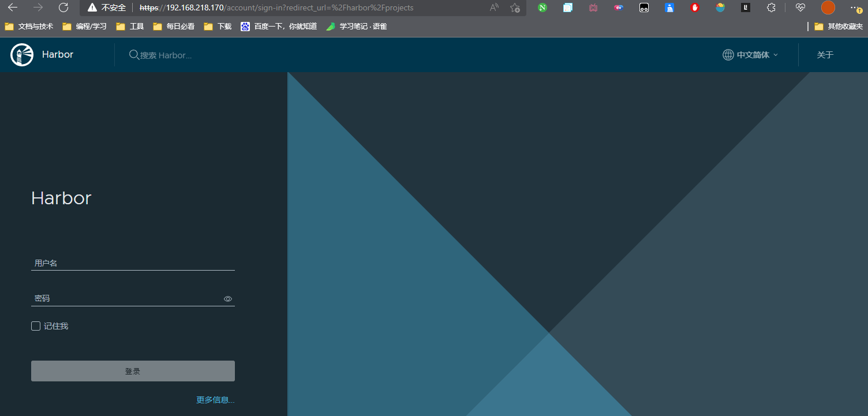Open the 工具 bookmark folder
Screen dimensions: 868x416
[x=130, y=27]
